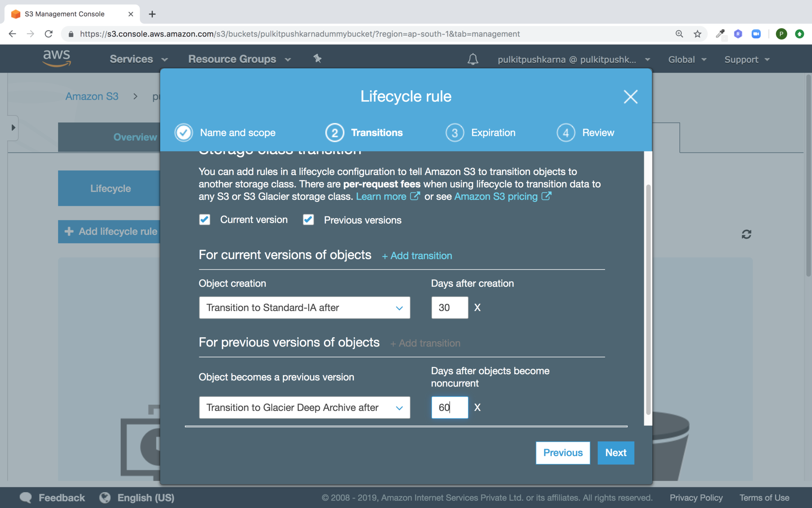The height and width of the screenshot is (508, 812).
Task: Click the zoom magnifier icon in address bar
Action: tap(679, 34)
